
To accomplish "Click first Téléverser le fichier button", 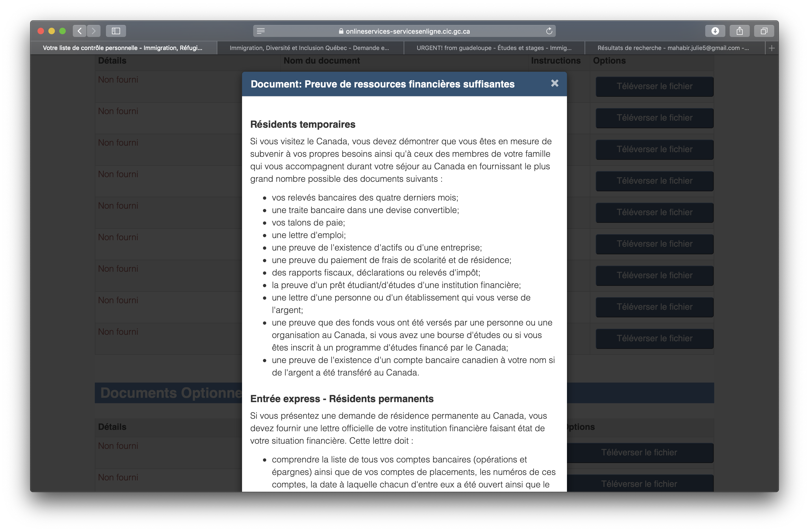I will tap(654, 86).
